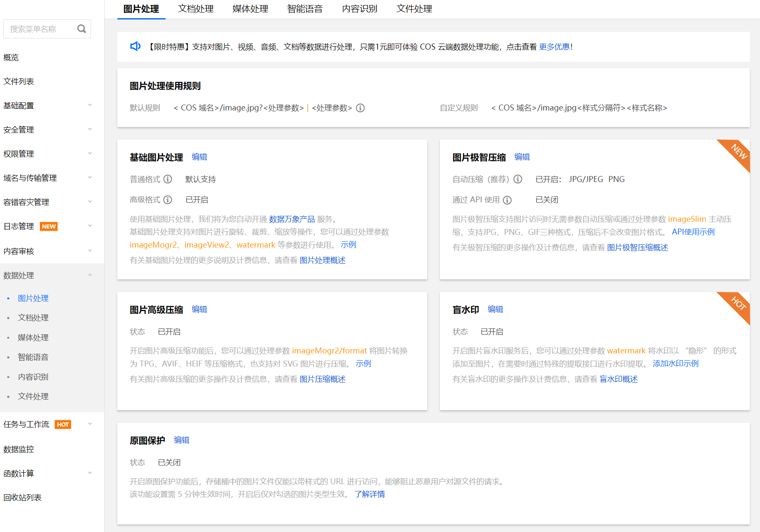Select 媒体处理 in sidebar submenu

pos(33,337)
